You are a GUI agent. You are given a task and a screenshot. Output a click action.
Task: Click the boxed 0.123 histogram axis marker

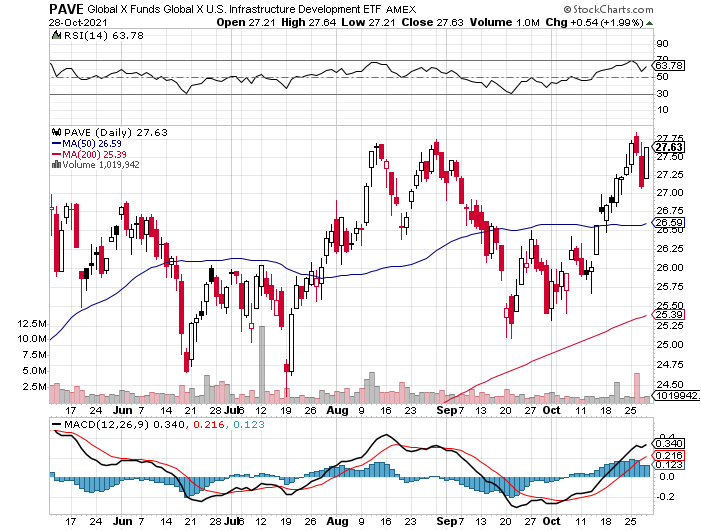coord(668,465)
